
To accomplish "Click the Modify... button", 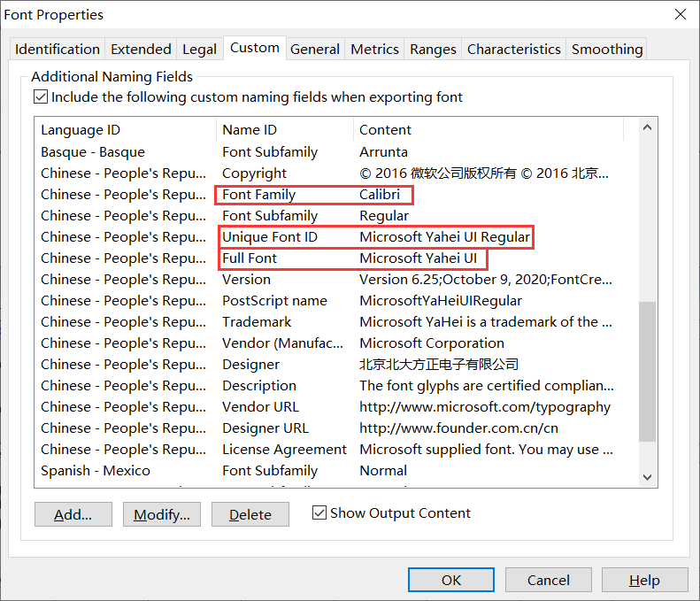I will [162, 514].
